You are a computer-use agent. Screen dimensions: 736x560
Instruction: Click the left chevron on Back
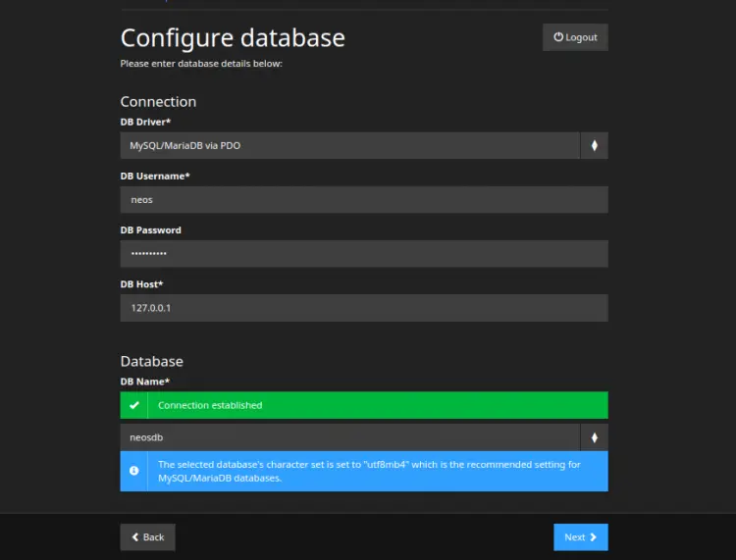tap(133, 537)
